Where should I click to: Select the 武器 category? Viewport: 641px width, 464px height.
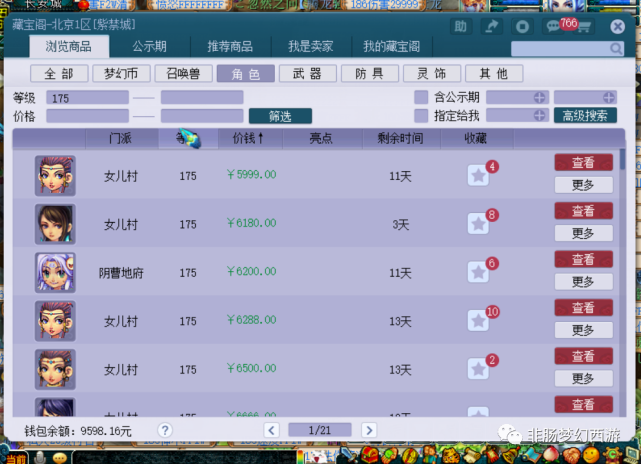pyautogui.click(x=308, y=74)
